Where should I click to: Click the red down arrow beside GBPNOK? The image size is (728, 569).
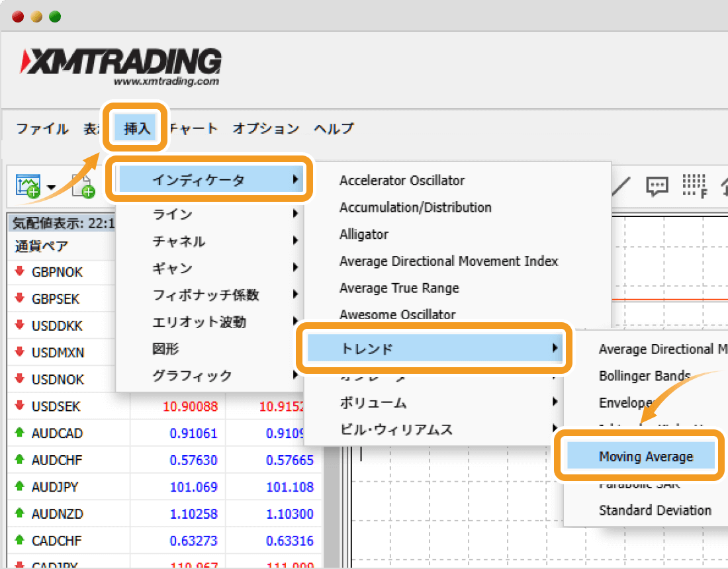click(19, 271)
